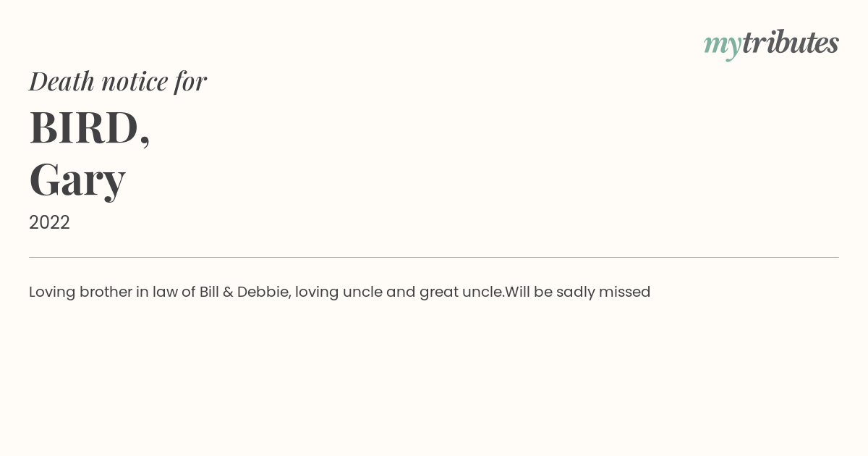Click the name "Debbie," in the message
The height and width of the screenshot is (456, 868).
[264, 292]
